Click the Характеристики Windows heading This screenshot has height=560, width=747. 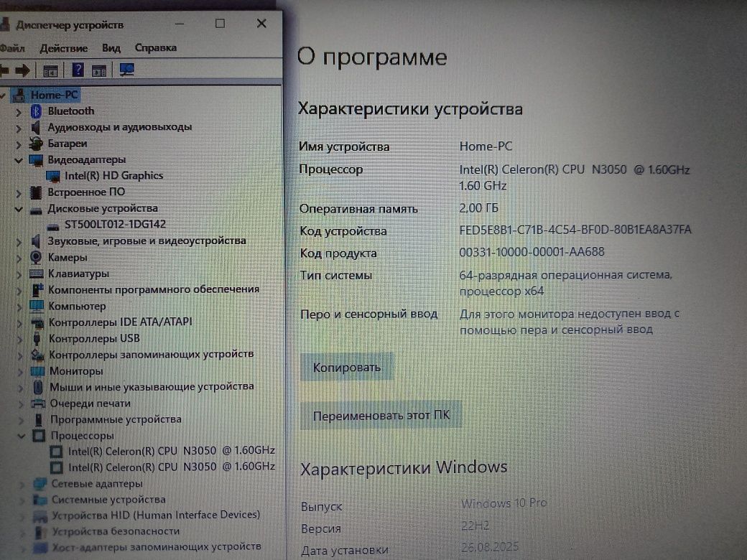[x=404, y=468]
